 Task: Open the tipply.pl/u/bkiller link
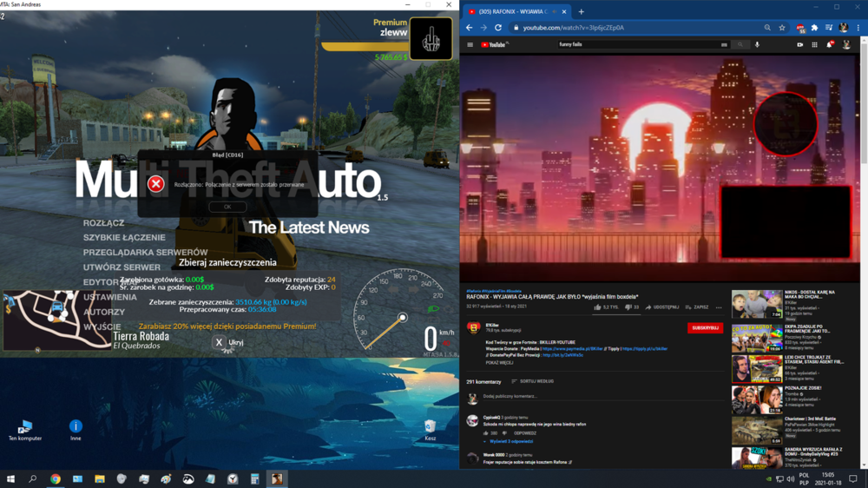(x=644, y=349)
